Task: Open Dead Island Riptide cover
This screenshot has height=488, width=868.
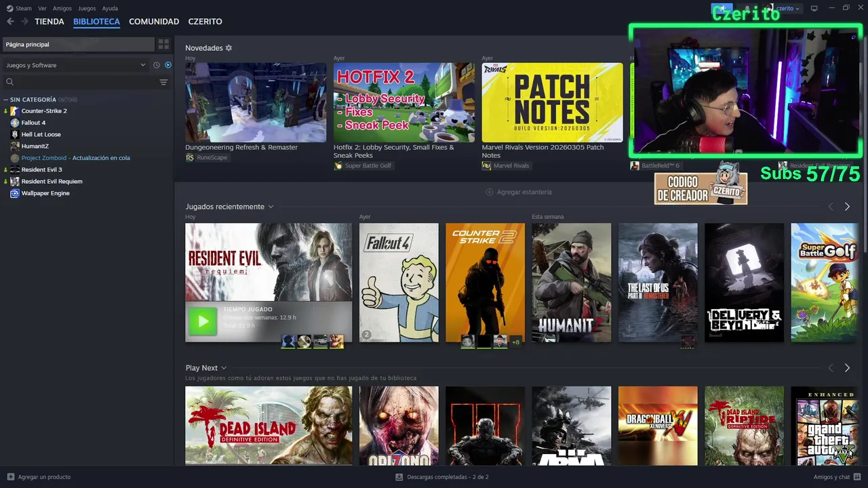Action: coord(744,426)
